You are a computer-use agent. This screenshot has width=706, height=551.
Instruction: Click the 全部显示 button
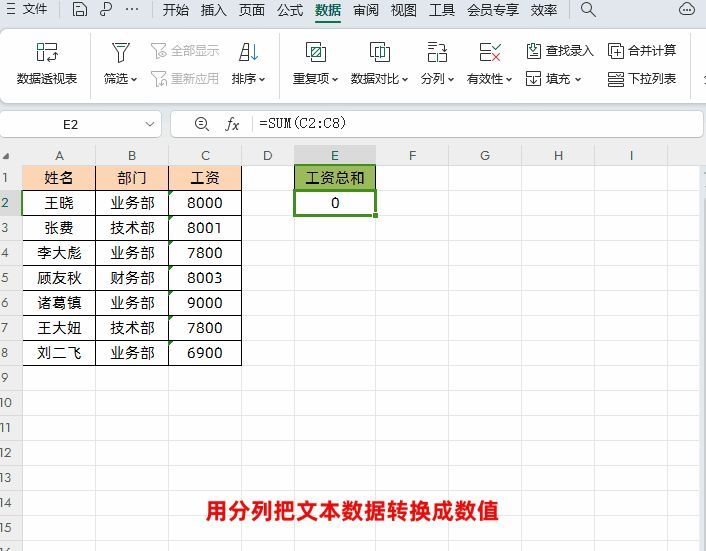point(185,50)
